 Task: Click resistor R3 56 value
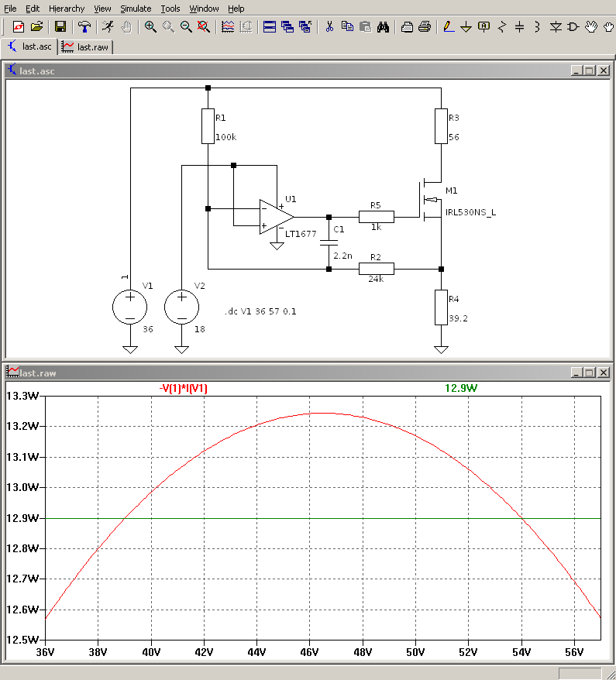pos(454,137)
